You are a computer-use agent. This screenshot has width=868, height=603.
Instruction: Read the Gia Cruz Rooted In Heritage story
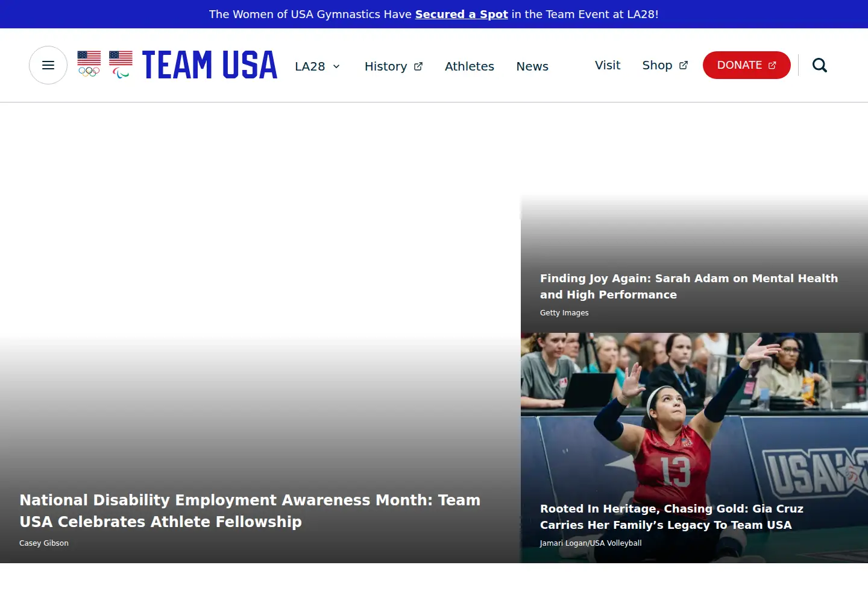point(671,517)
